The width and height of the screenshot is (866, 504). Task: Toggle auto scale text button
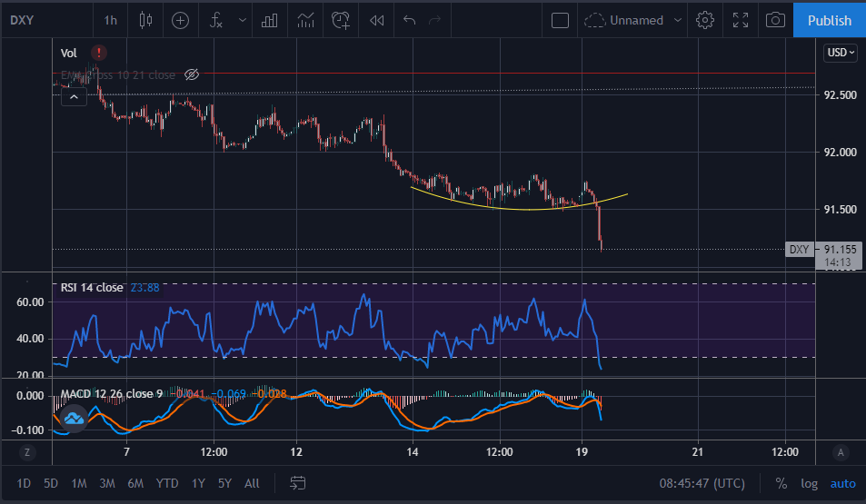point(842,484)
